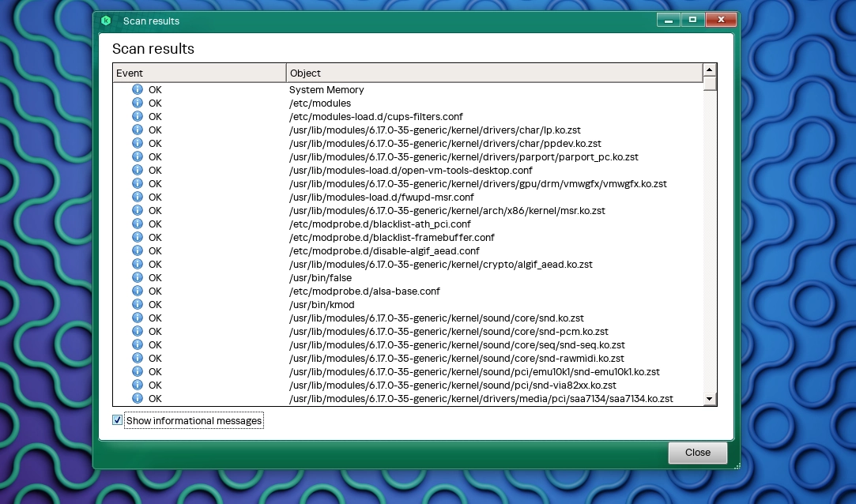The width and height of the screenshot is (856, 504).
Task: Click the info icon for alsa-base.conf row
Action: 138,291
